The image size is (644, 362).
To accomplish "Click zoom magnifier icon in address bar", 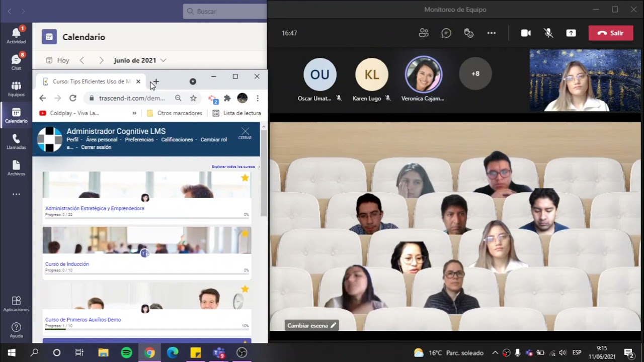I will [x=178, y=98].
